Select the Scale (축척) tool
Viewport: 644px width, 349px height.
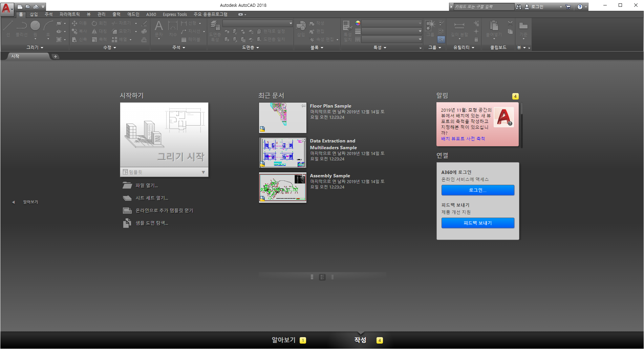(99, 40)
